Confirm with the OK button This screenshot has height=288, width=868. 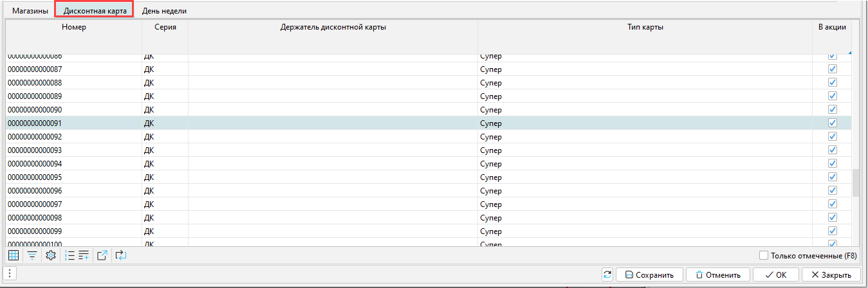pyautogui.click(x=775, y=274)
